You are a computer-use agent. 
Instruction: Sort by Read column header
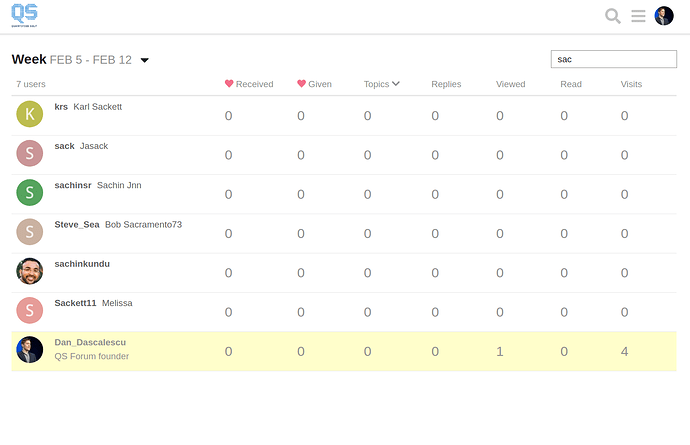pyautogui.click(x=571, y=84)
